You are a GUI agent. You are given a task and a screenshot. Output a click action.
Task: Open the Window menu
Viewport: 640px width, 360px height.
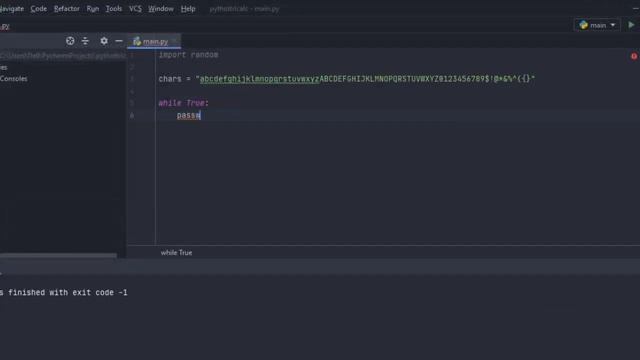[160, 9]
